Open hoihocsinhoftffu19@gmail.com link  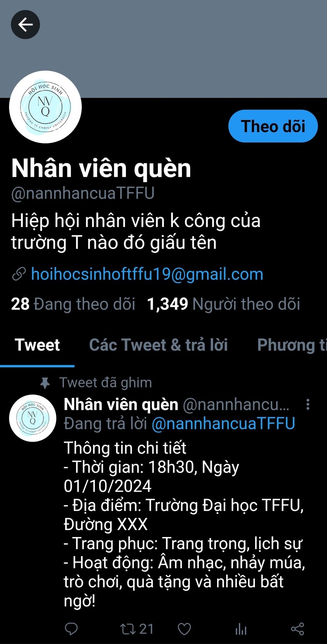(147, 274)
